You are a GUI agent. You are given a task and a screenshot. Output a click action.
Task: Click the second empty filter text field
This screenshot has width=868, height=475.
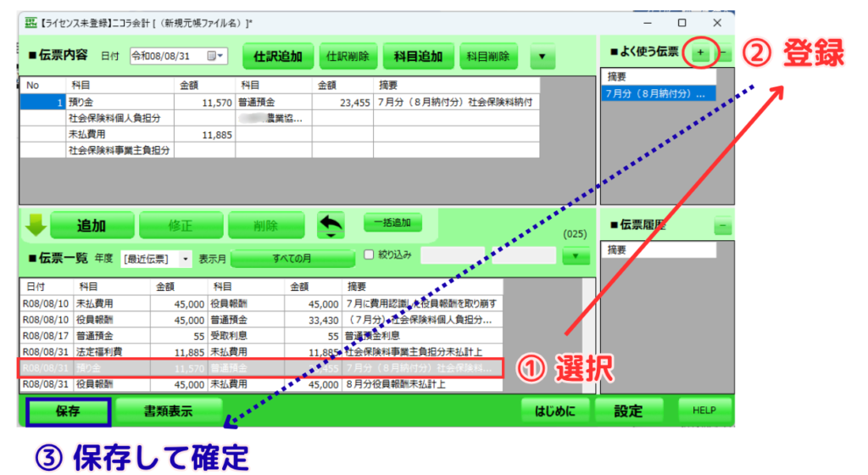(x=524, y=256)
